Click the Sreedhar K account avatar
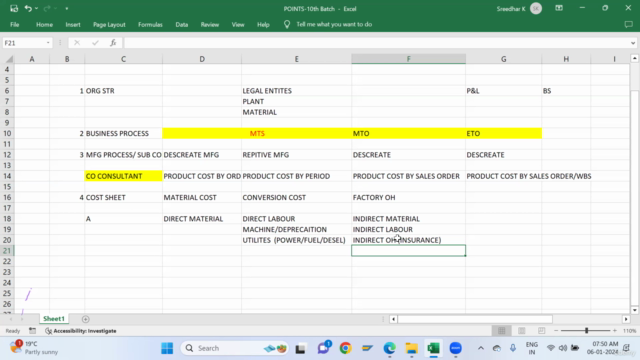The height and width of the screenshot is (360, 640). 536,9
